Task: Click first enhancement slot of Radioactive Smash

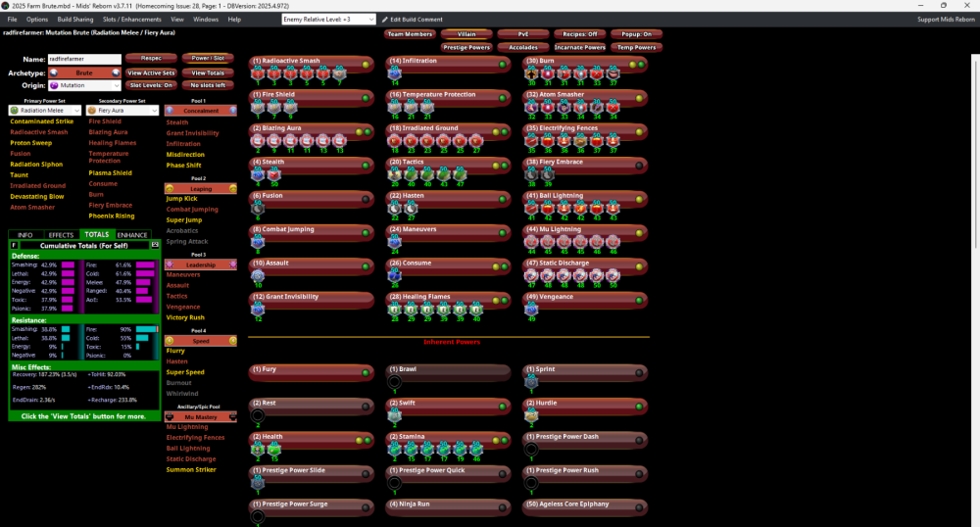Action: (x=257, y=72)
